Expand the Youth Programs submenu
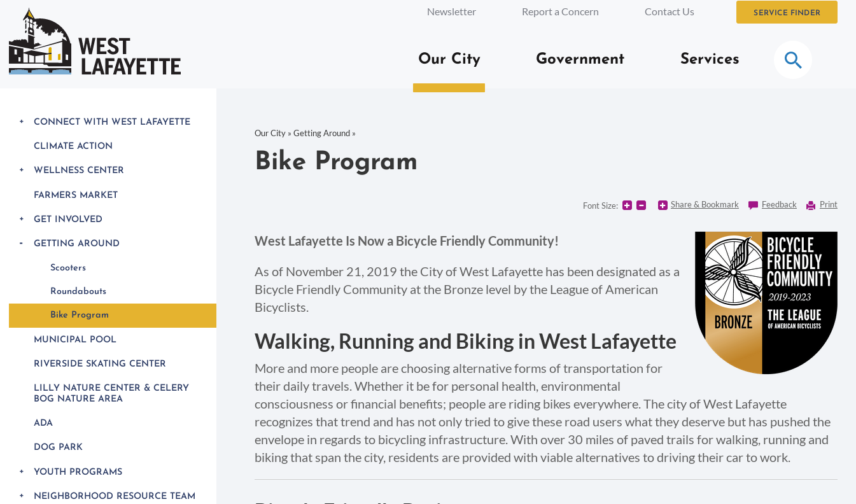This screenshot has height=504, width=856. pyautogui.click(x=22, y=472)
